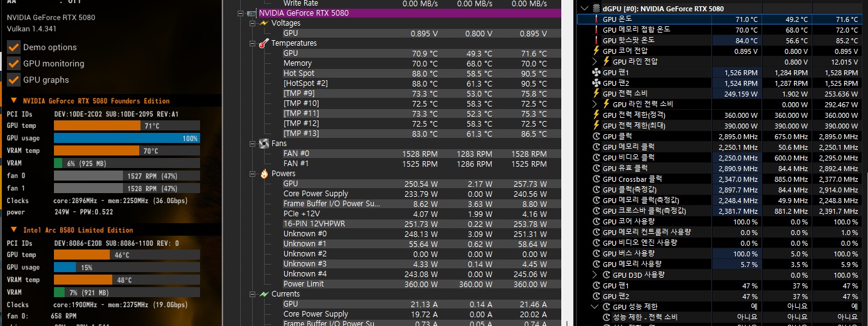The width and height of the screenshot is (868, 326).
Task: Collapse the NVIDIA GeForce RTX 5080 Founders Edition section
Action: click(x=14, y=101)
